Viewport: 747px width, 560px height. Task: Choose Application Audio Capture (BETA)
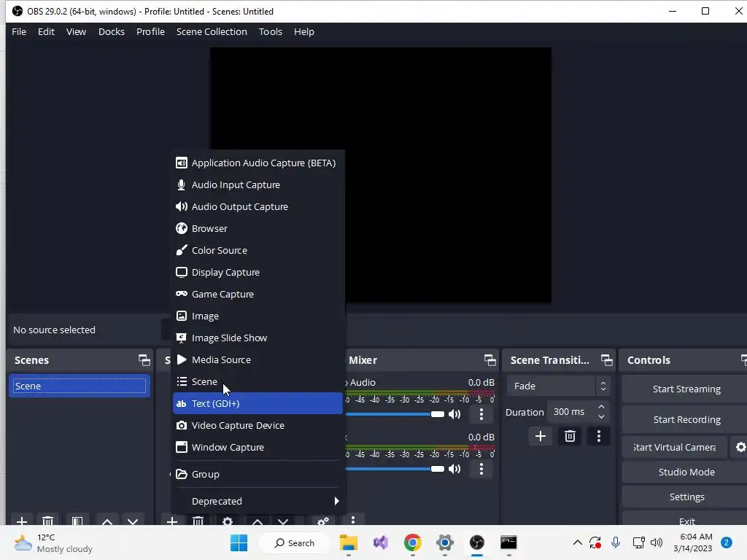click(x=258, y=163)
